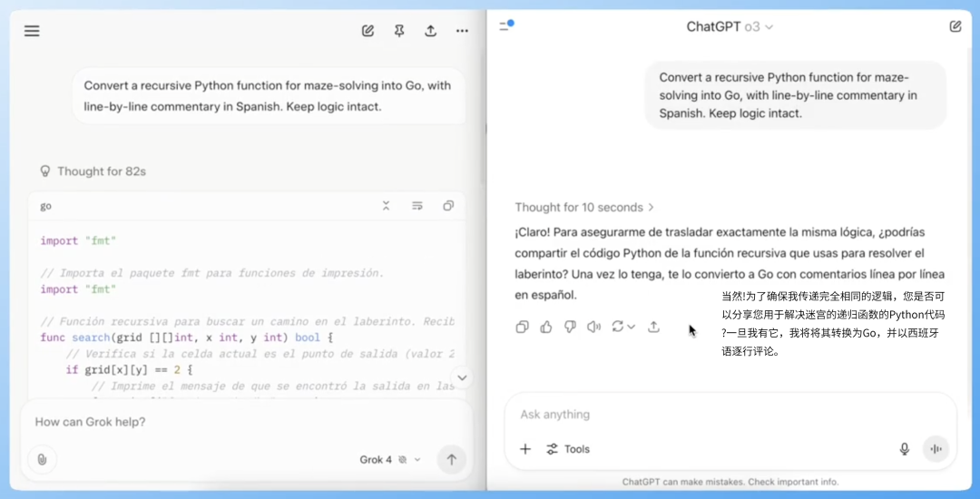This screenshot has width=980, height=499.
Task: Give thumbs up to ChatGPT response
Action: coord(546,327)
